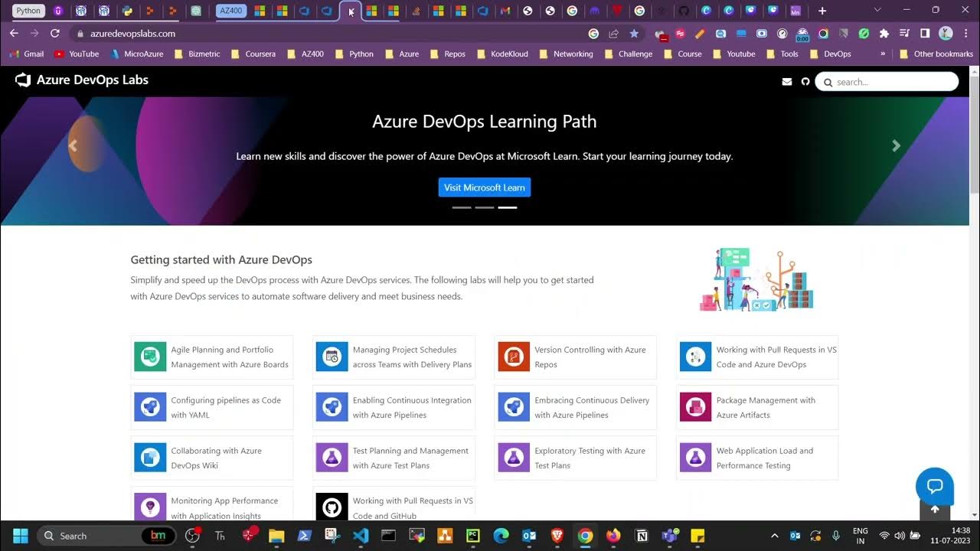
Task: Open Chrome three-dot menu
Action: tap(965, 34)
